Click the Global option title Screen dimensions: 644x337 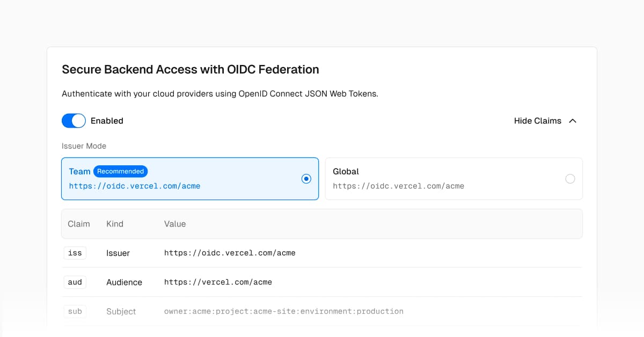[x=346, y=171]
